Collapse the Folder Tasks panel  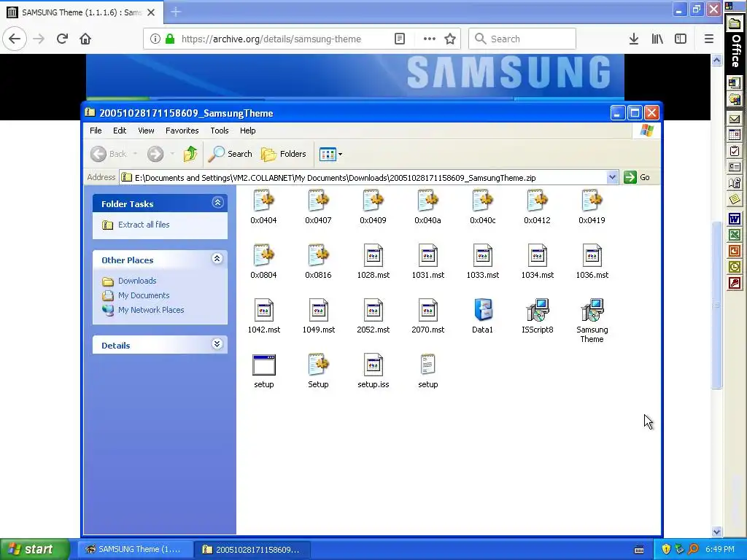coord(217,203)
